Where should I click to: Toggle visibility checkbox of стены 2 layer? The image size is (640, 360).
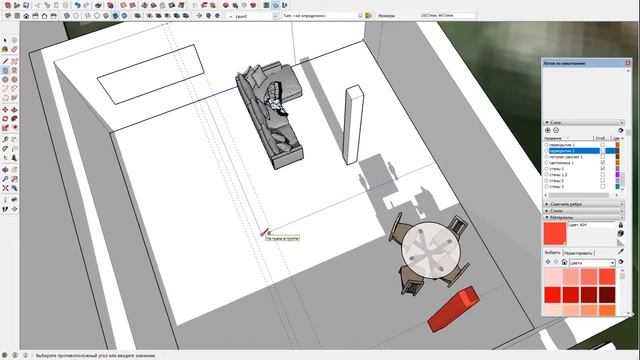point(602,180)
